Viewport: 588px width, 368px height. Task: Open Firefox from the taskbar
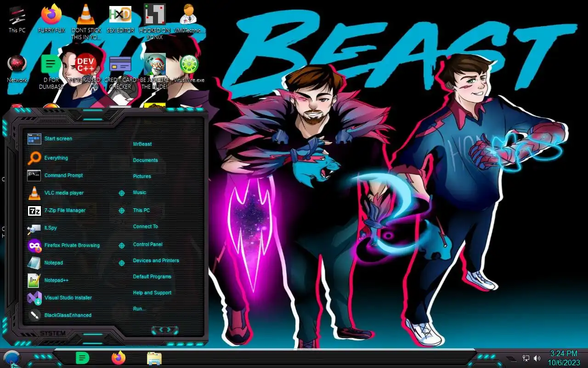119,358
